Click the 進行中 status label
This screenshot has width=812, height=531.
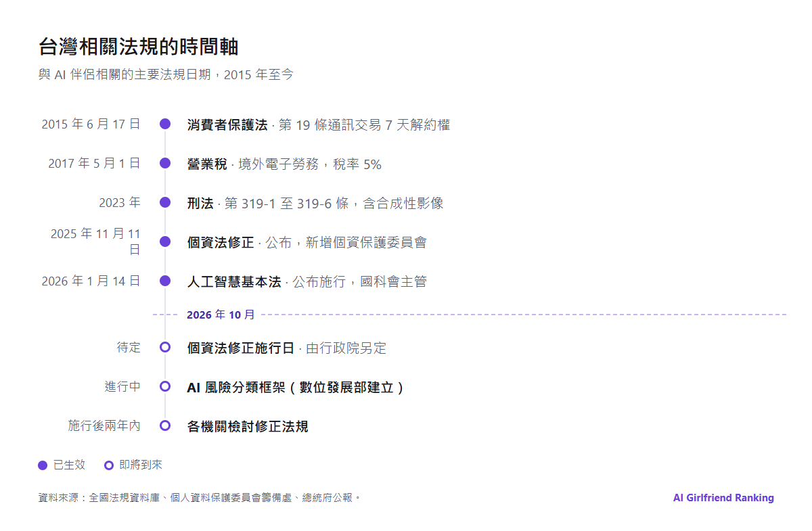[122, 386]
